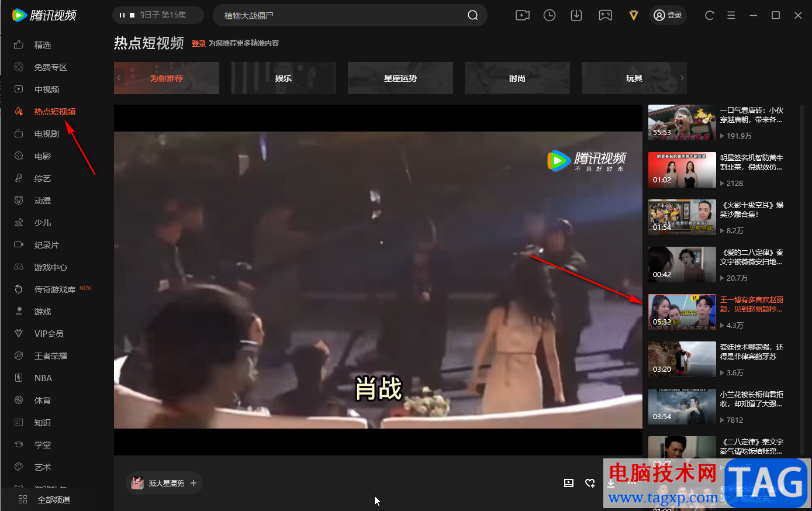Screen dimensions: 812x511
Task: Click the gold VIP crown icon
Action: (634, 15)
